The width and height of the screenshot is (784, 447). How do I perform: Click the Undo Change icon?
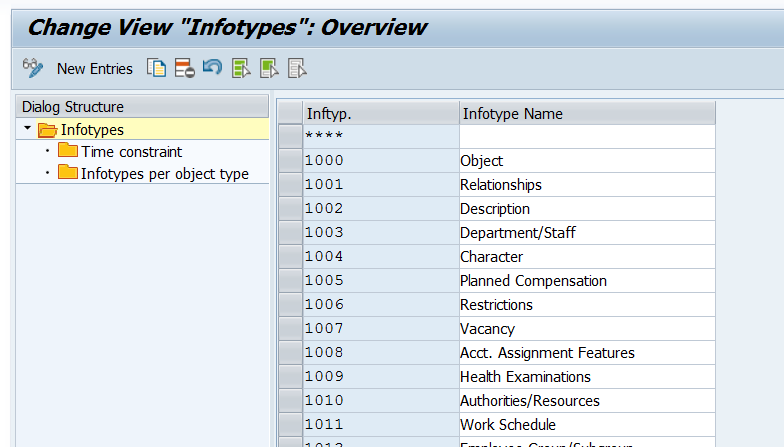[x=212, y=67]
